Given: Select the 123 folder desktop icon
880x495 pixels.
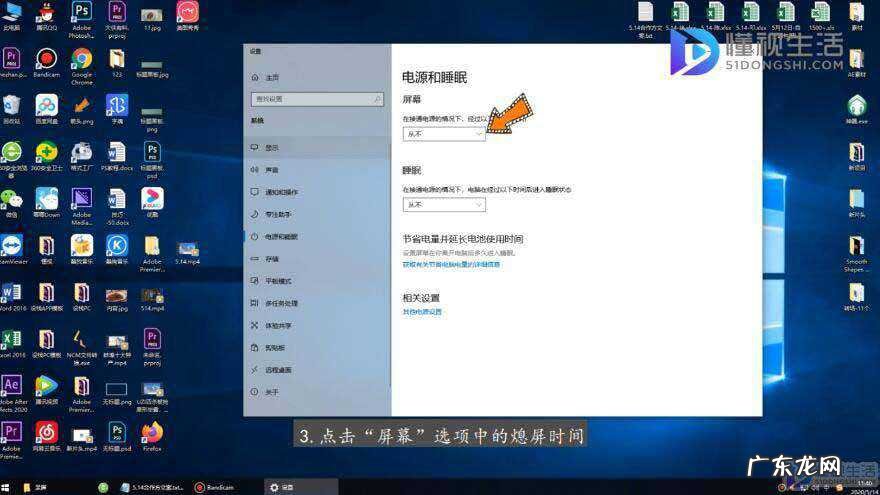Looking at the screenshot, I should [117, 62].
